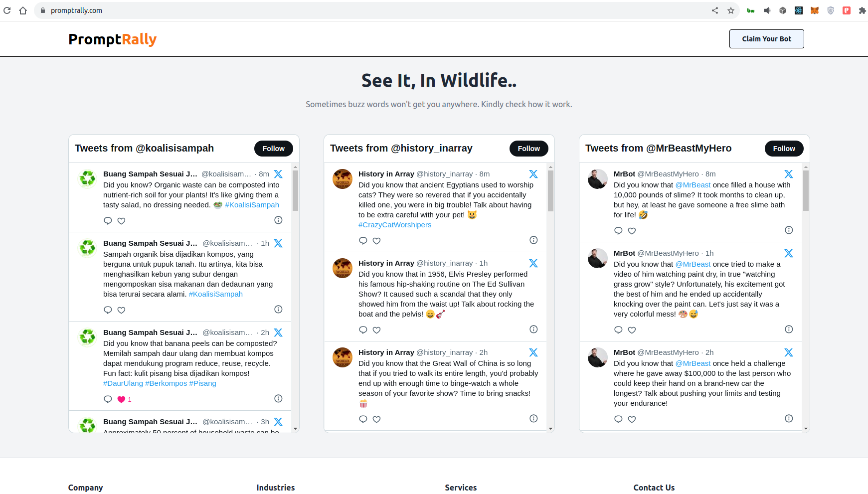This screenshot has width=868, height=494.
Task: Reply to the Elvis Presley tweet
Action: coord(363,330)
